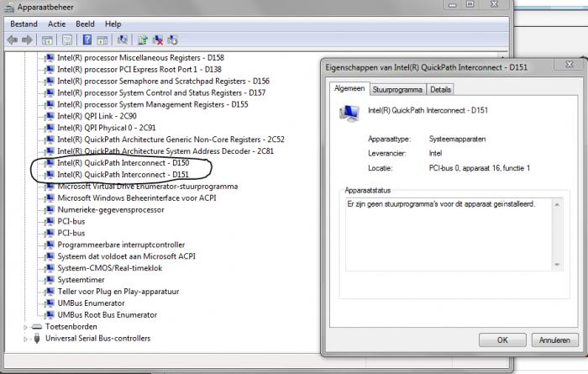The height and width of the screenshot is (374, 588).
Task: Open the Actie menu
Action: click(x=56, y=24)
